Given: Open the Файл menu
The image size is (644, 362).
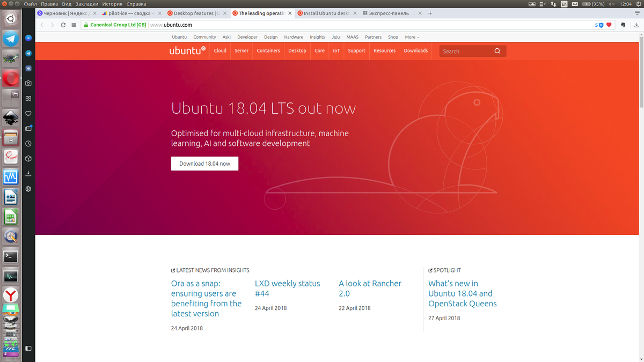Looking at the screenshot, I should pos(30,4).
